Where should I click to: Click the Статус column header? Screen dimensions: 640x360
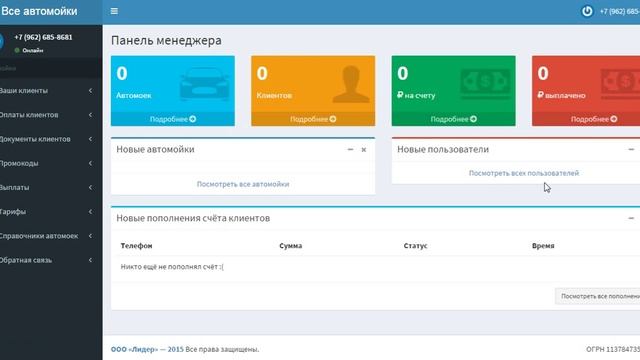tap(415, 246)
